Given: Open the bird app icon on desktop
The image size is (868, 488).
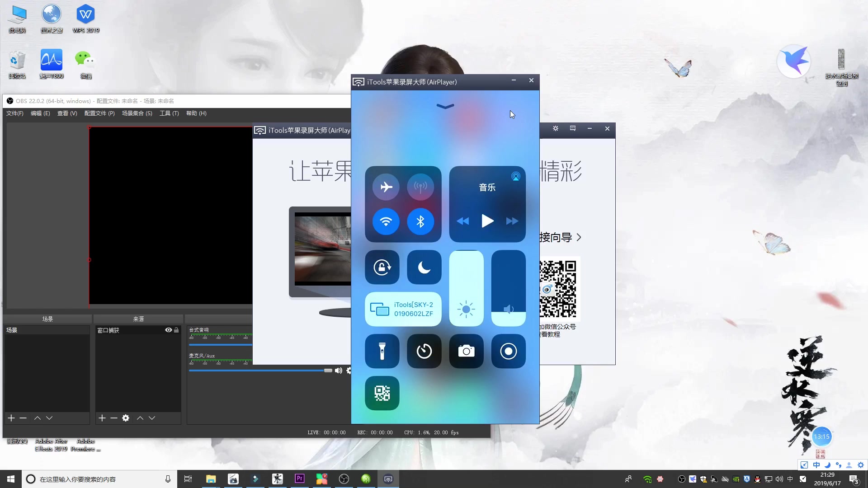Looking at the screenshot, I should coord(794,61).
